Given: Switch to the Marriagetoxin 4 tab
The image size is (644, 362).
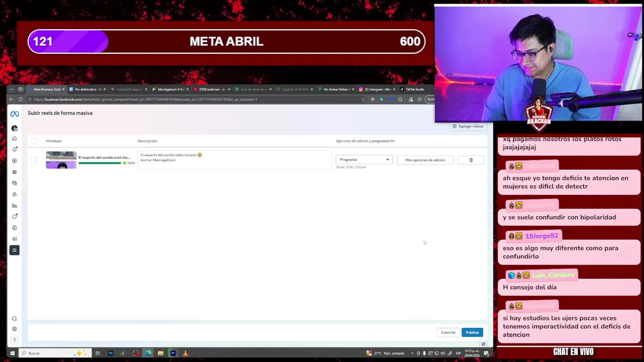Looking at the screenshot, I should click(x=170, y=89).
